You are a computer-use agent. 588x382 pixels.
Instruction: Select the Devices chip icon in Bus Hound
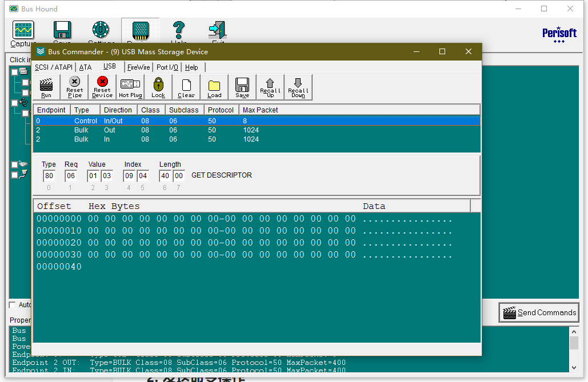point(141,30)
